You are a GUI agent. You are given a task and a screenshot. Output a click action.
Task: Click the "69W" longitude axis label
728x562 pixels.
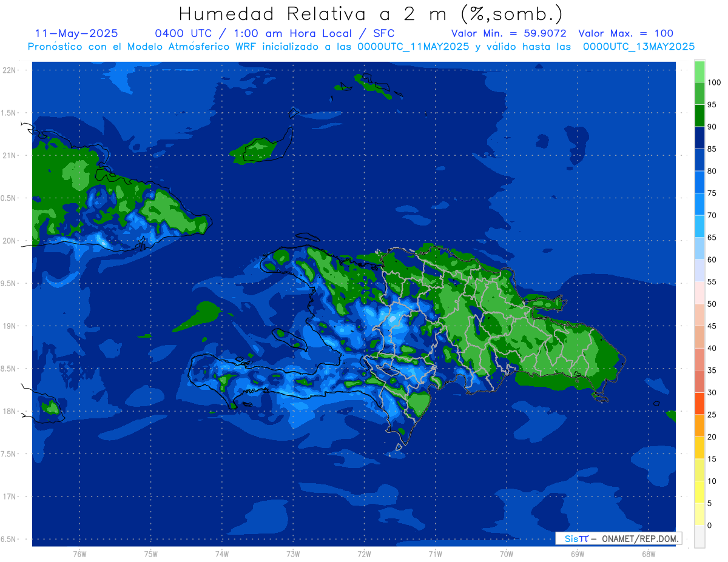tap(577, 554)
